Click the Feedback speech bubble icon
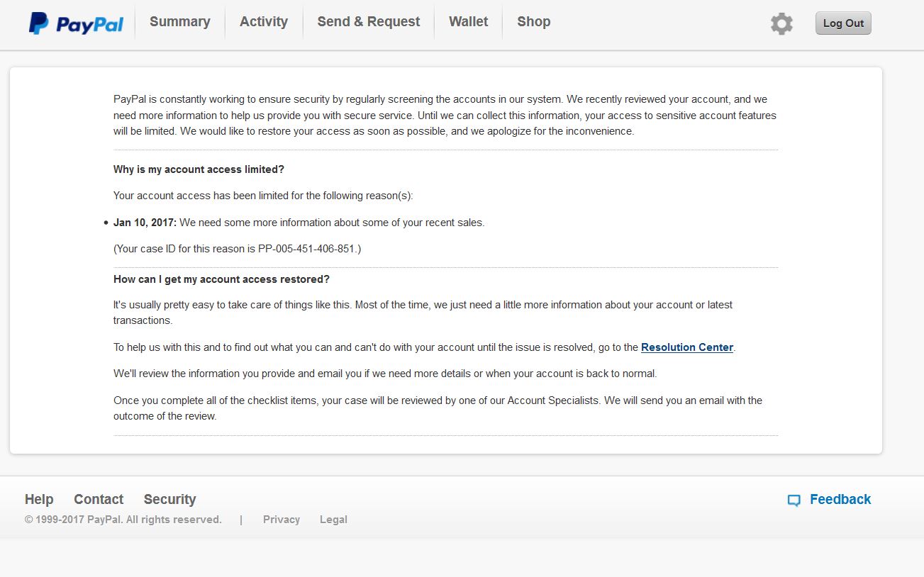The height and width of the screenshot is (577, 924). (x=794, y=500)
